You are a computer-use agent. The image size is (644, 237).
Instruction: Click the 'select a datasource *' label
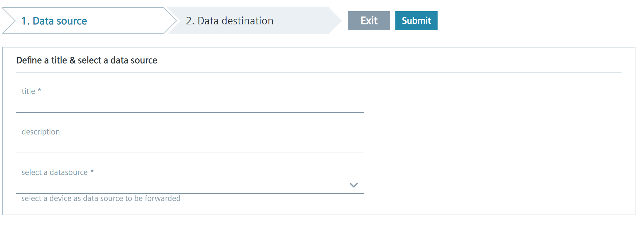click(58, 172)
